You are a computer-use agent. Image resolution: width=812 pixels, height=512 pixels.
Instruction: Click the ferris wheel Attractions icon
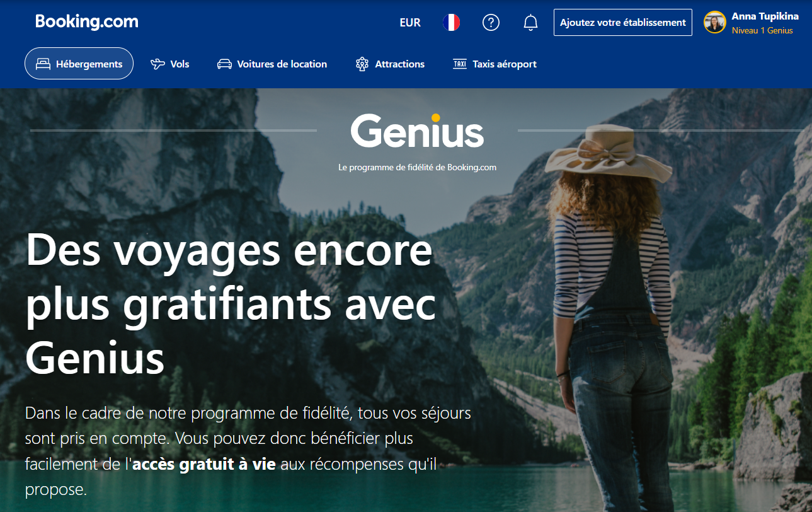[x=362, y=64]
